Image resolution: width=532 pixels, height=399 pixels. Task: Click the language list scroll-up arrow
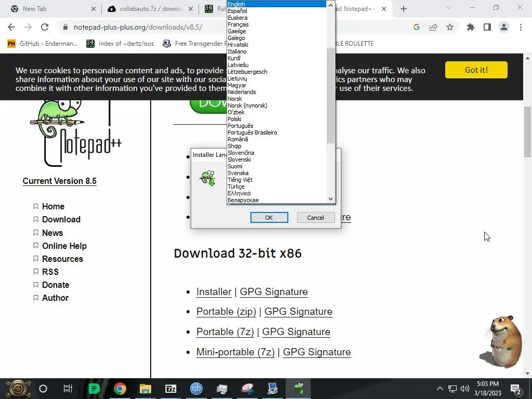tap(331, 5)
